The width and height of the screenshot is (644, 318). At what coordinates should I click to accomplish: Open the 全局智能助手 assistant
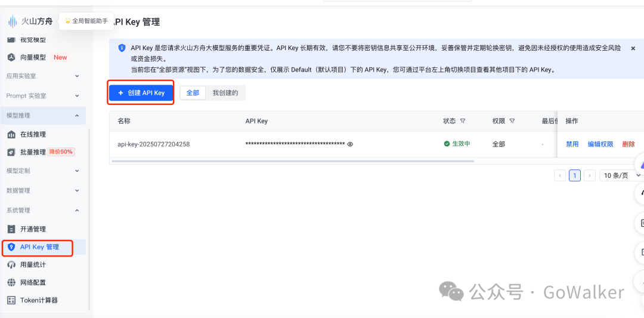86,21
